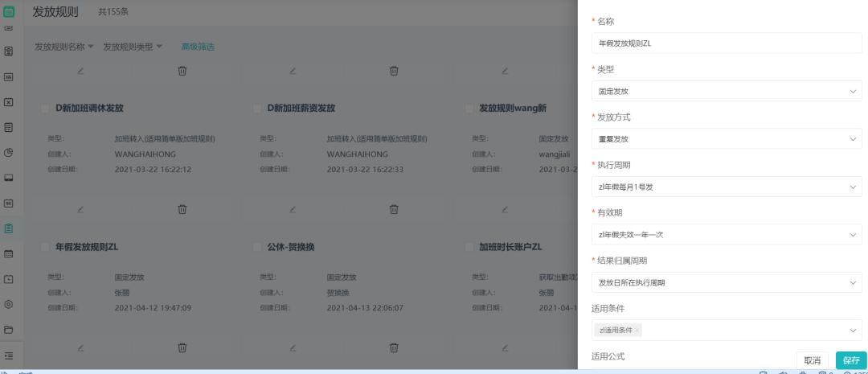
Task: Open the clock box sidebar icon
Action: pos(8,279)
